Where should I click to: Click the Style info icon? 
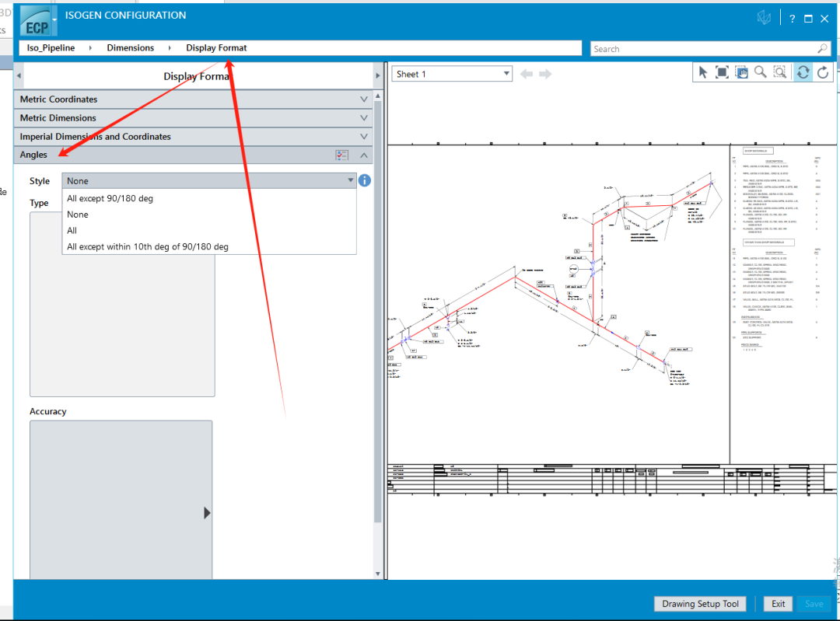pyautogui.click(x=365, y=180)
